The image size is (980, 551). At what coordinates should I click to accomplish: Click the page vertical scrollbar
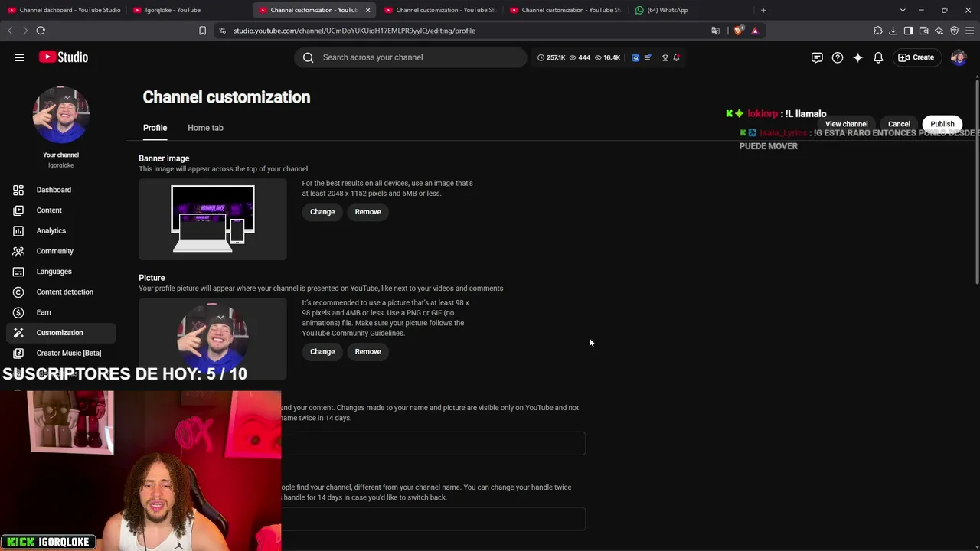(976, 181)
